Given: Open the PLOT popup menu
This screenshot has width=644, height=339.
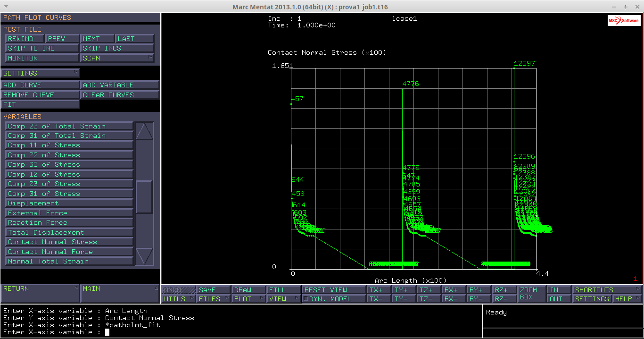Looking at the screenshot, I should coord(248,299).
